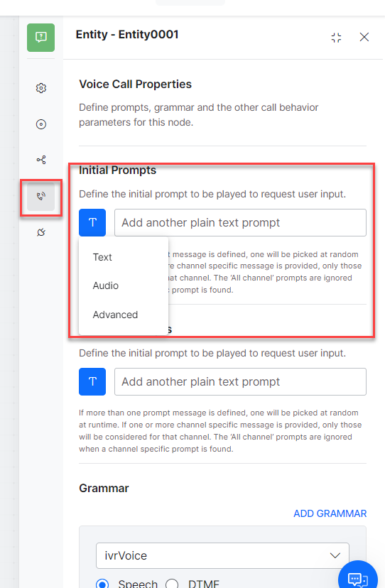Choose Text from the prompt type menu
This screenshot has height=588, width=385.
tap(102, 257)
